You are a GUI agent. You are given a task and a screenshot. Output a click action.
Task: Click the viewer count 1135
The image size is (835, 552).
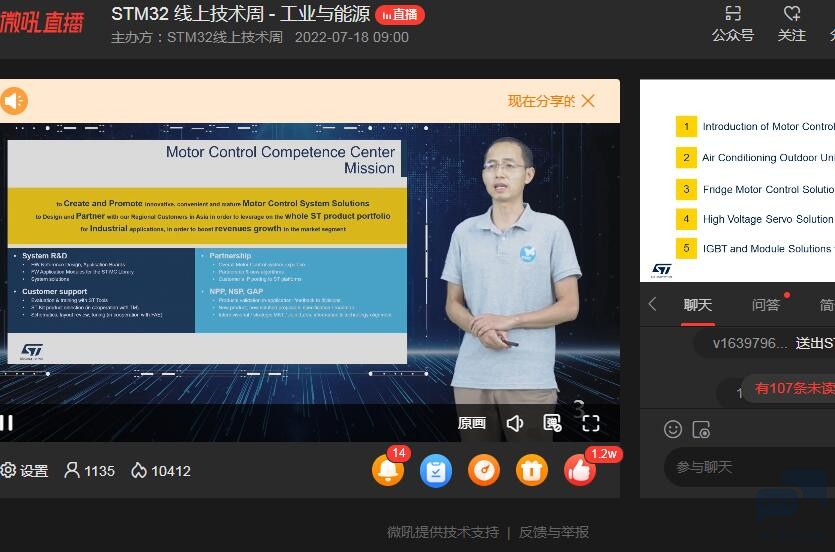[x=89, y=471]
